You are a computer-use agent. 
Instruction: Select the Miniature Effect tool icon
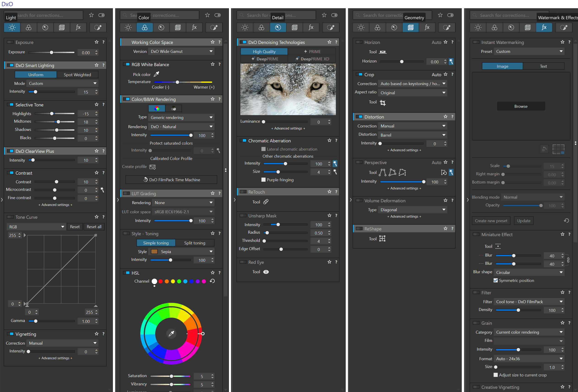(x=498, y=246)
